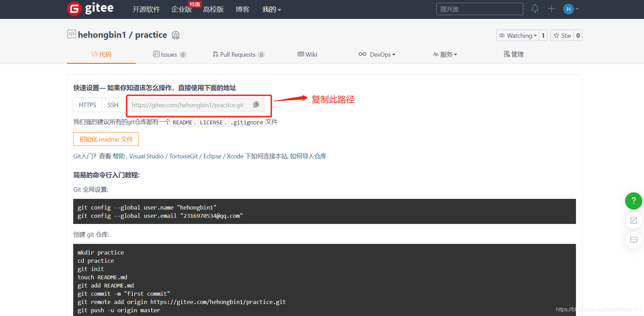
Task: Click the git config user.email command line
Action: [x=160, y=216]
